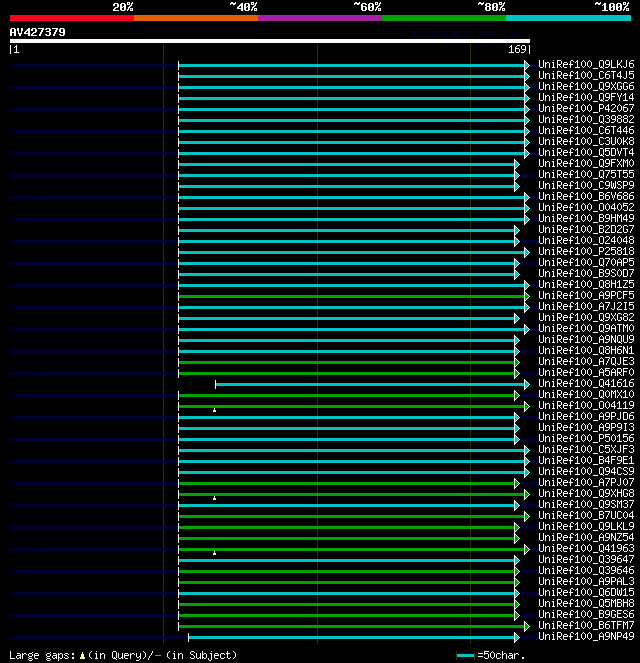Open UniRef100_O04052
The width and height of the screenshot is (640, 663).
[586, 207]
